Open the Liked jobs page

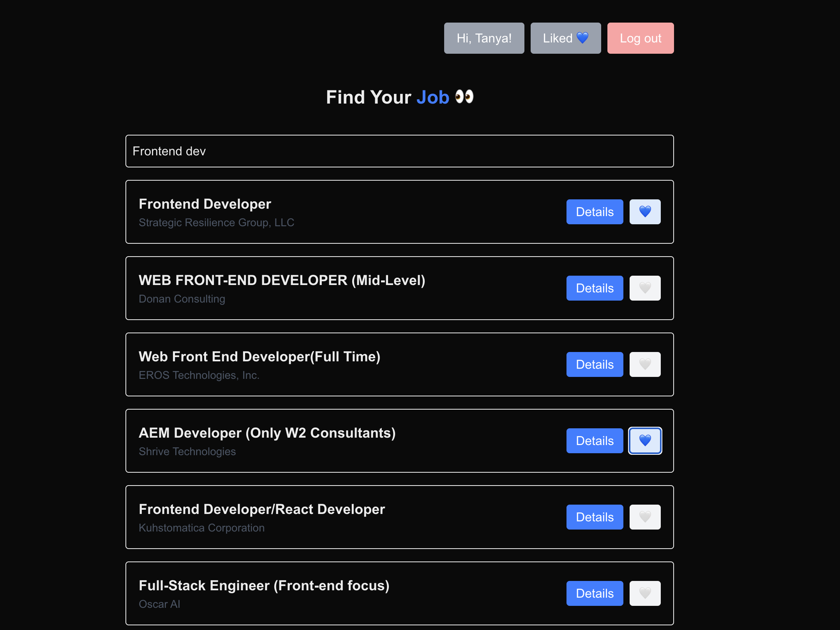point(566,38)
